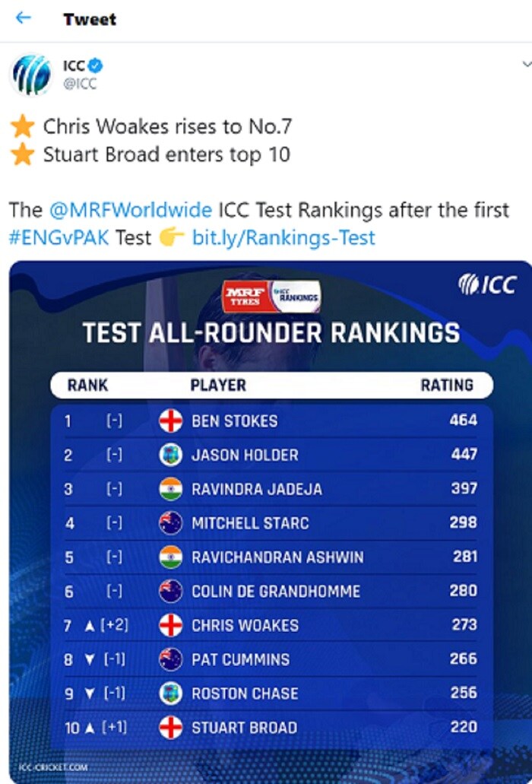Click the Tweet header title

[89, 20]
